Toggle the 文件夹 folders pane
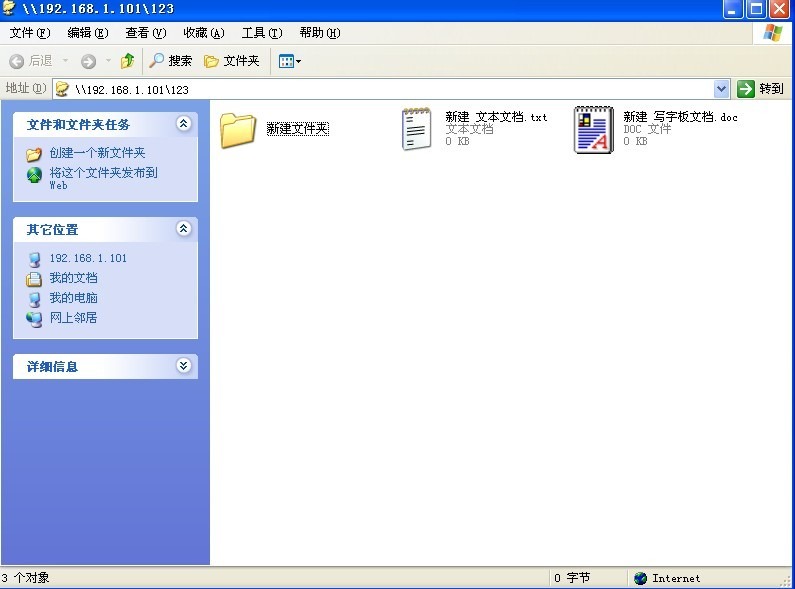This screenshot has width=795, height=589. [x=232, y=61]
